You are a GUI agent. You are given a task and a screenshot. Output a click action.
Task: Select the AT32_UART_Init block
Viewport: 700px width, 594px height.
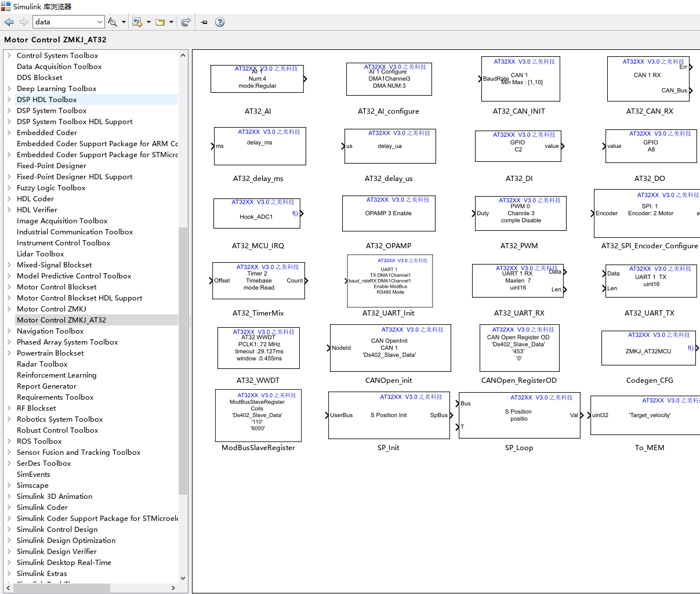click(390, 281)
